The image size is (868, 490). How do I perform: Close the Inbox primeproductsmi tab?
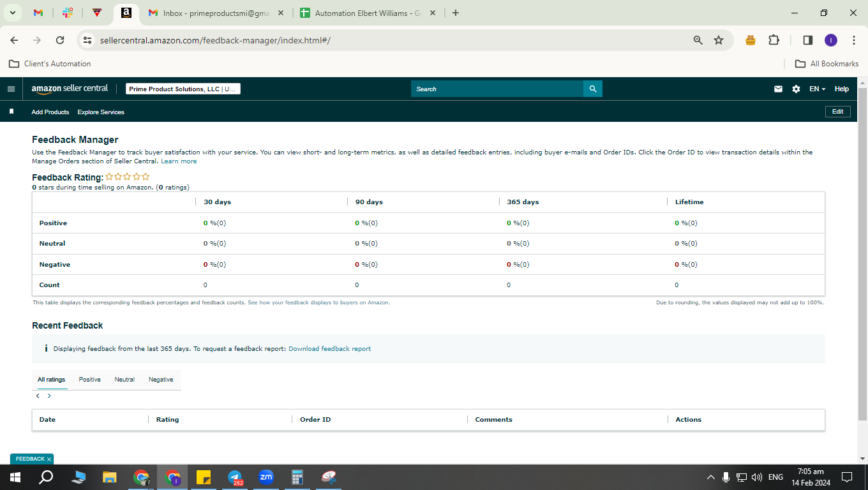[x=280, y=13]
